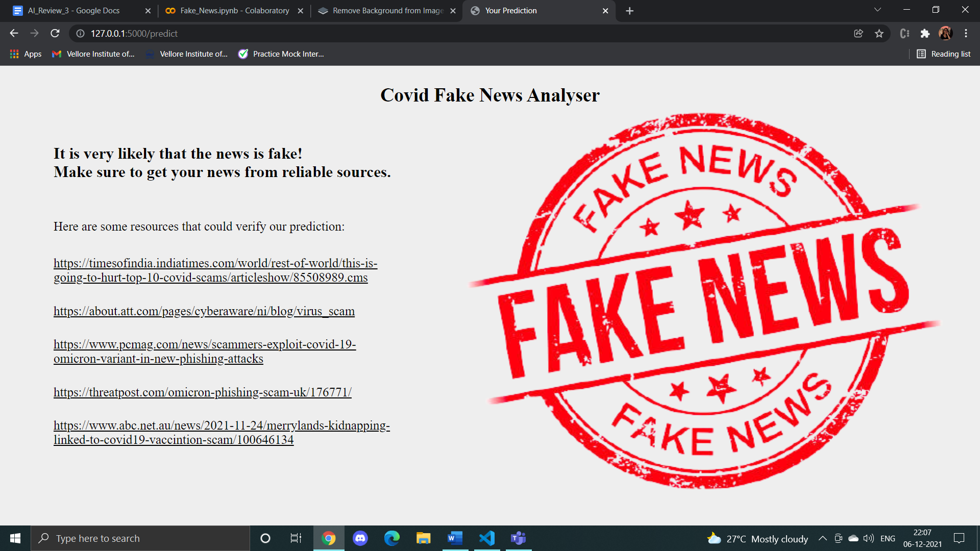
Task: Open Microsoft Teams from the taskbar
Action: coord(518,538)
